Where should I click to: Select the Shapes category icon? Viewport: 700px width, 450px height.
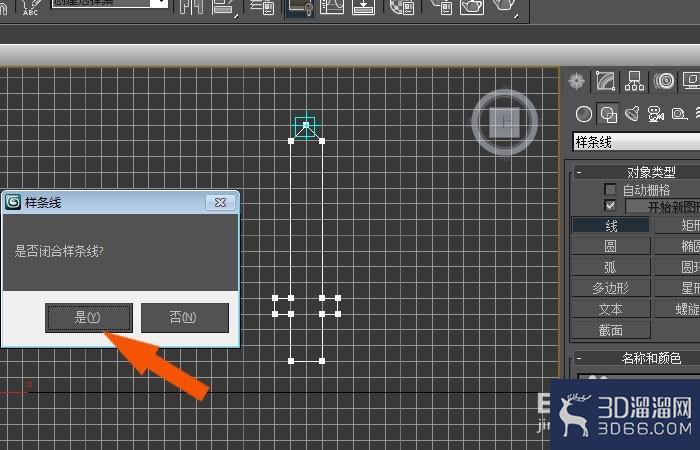608,114
